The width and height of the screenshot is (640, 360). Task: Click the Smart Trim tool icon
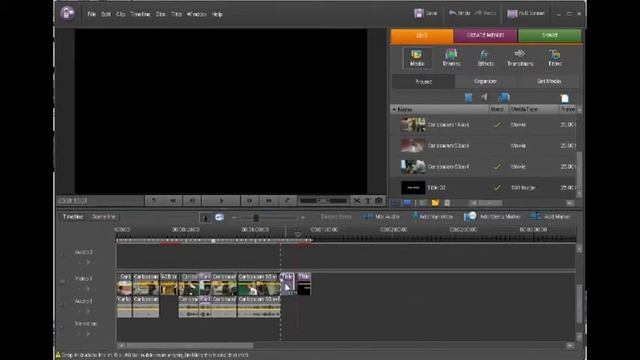point(219,218)
